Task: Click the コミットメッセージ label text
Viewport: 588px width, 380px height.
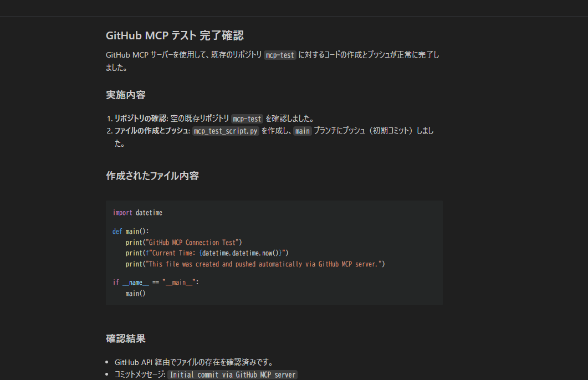Action: point(140,374)
